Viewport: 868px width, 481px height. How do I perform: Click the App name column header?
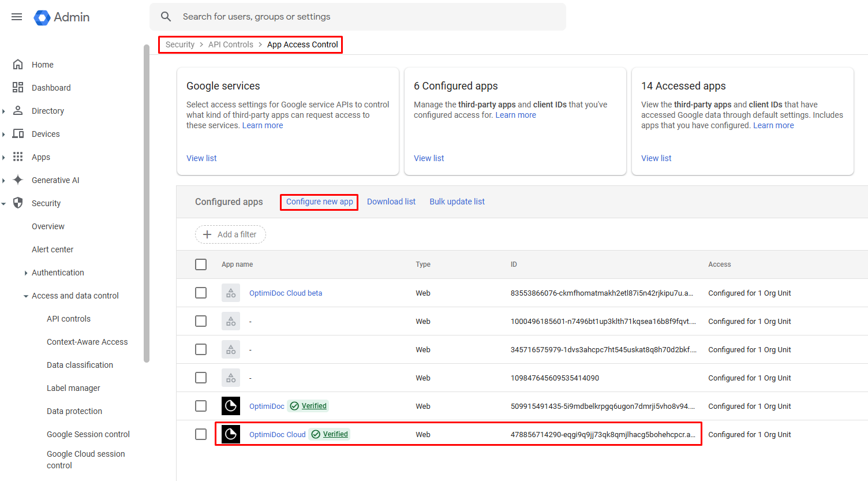pyautogui.click(x=237, y=264)
